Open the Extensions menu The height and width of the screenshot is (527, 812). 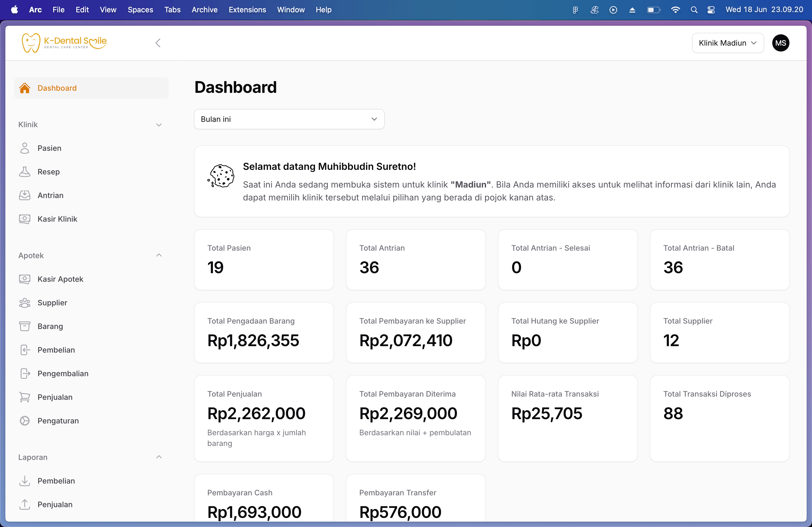(247, 10)
